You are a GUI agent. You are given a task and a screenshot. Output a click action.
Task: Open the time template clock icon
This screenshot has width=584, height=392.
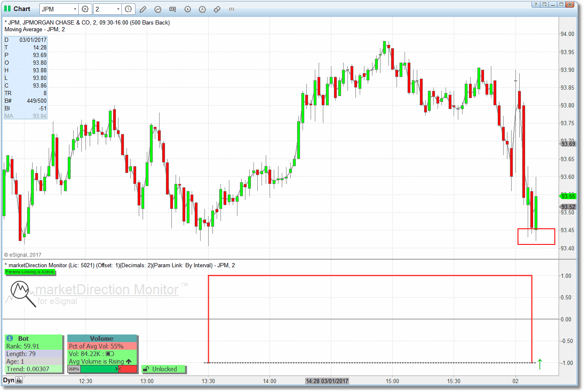[128, 9]
